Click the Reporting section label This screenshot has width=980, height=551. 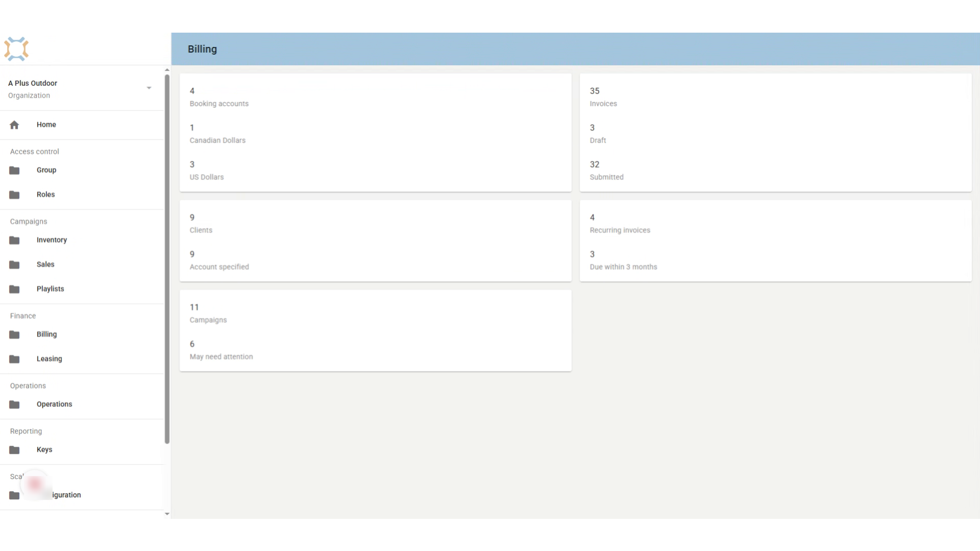tap(26, 431)
